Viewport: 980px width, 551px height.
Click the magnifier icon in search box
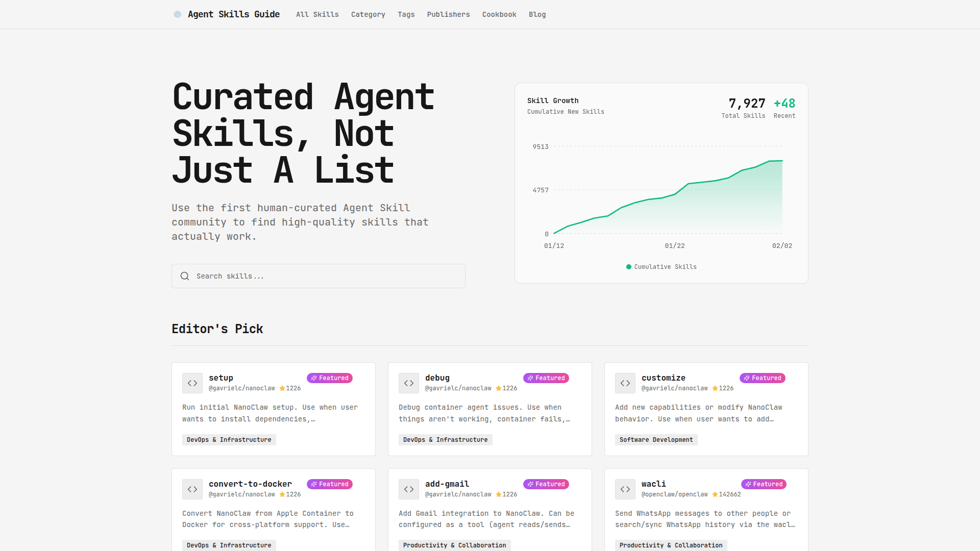coord(185,276)
